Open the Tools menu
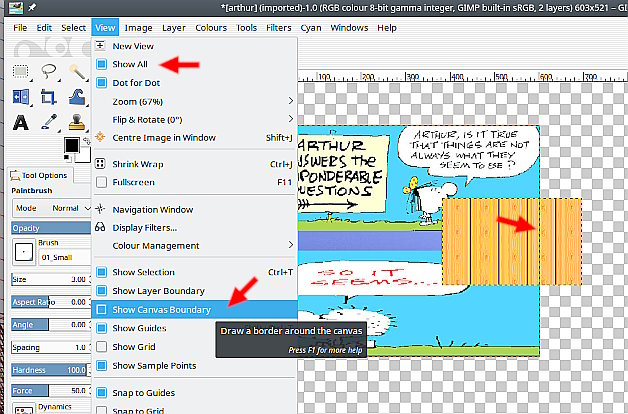The height and width of the screenshot is (414, 628). (x=246, y=28)
